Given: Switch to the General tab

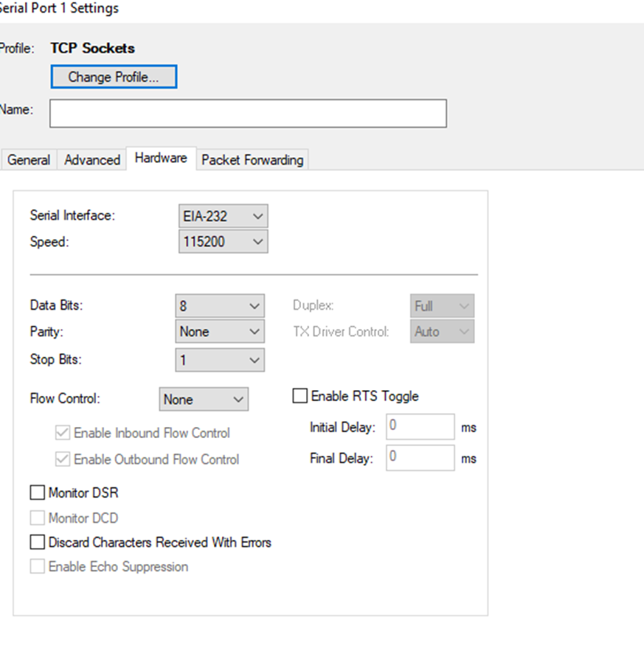Looking at the screenshot, I should tap(29, 160).
